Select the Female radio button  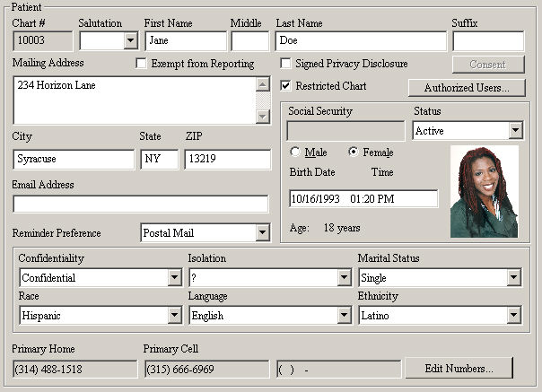(353, 152)
